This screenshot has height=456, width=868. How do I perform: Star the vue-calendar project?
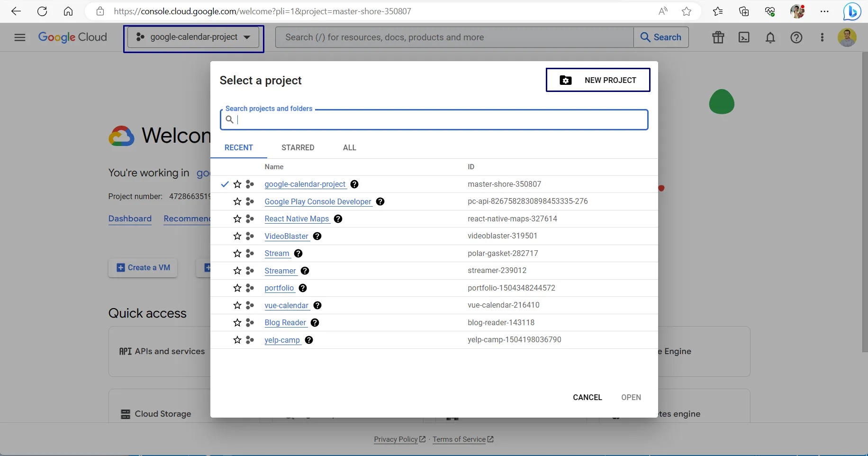tap(237, 305)
